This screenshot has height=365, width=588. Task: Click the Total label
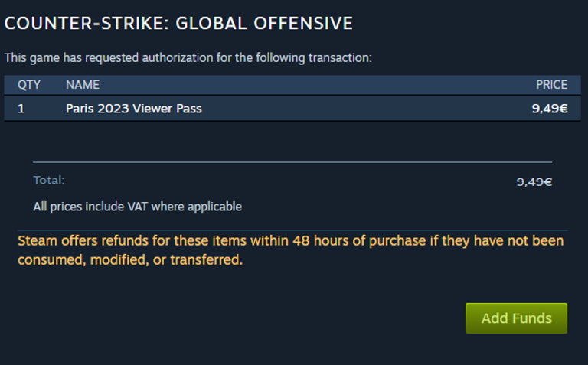point(49,181)
